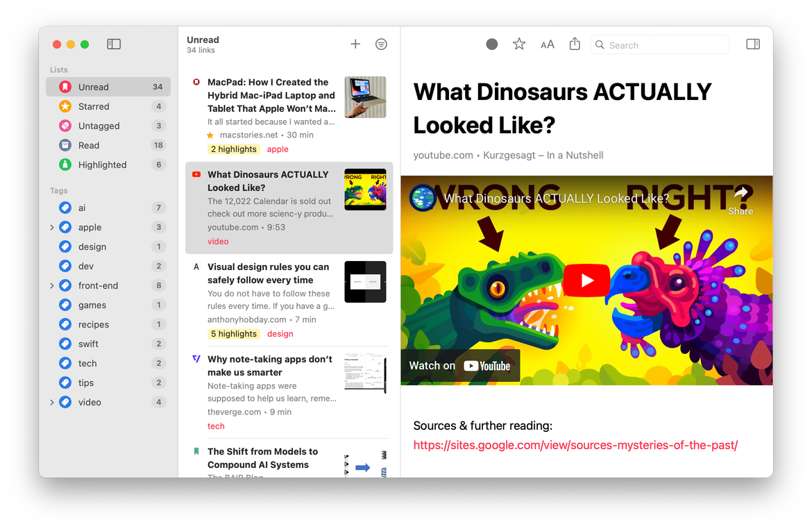Click the Unread count badge 34
Image resolution: width=812 pixels, height=529 pixels.
click(x=158, y=87)
